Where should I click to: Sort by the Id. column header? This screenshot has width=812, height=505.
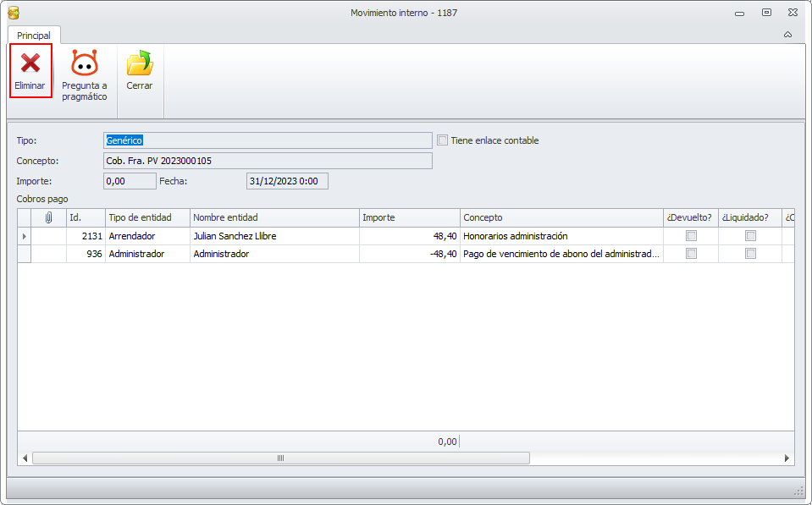86,218
